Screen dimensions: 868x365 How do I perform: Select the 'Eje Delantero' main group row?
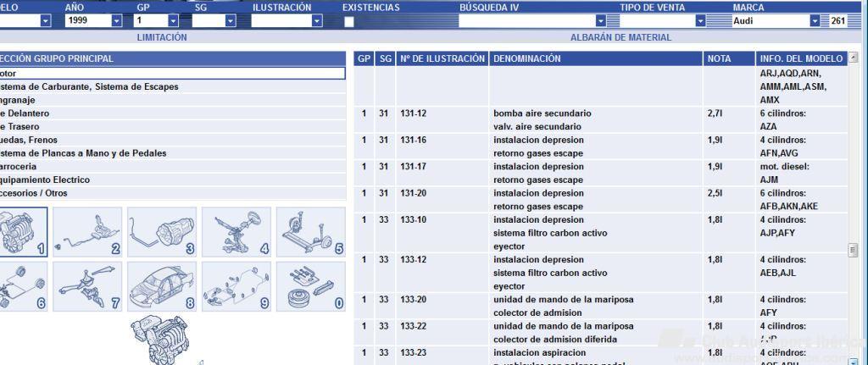[x=173, y=113]
